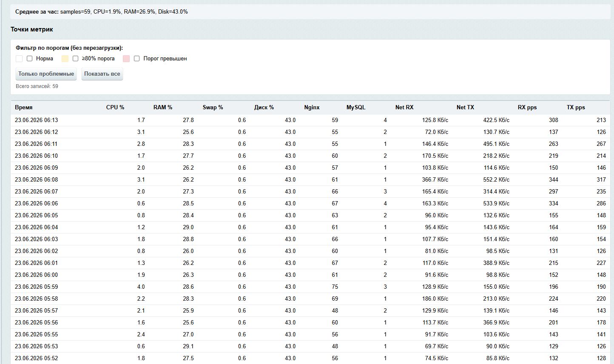Click RAM value 29.1 in 05:53 row
614x364 pixels.
click(188, 347)
